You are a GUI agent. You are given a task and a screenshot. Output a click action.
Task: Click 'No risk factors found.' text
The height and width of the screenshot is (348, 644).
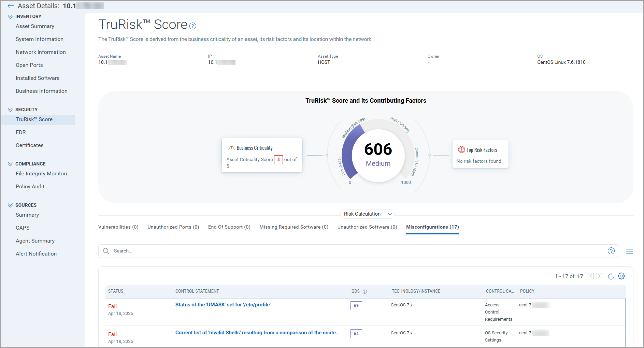pyautogui.click(x=480, y=161)
